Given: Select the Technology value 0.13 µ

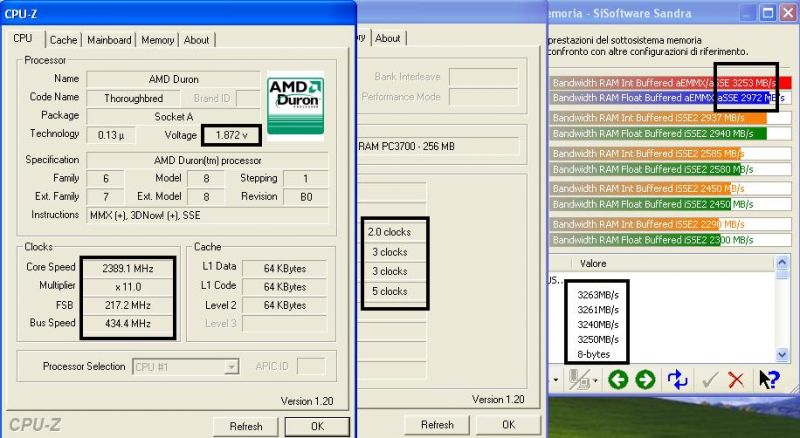Looking at the screenshot, I should 111,135.
